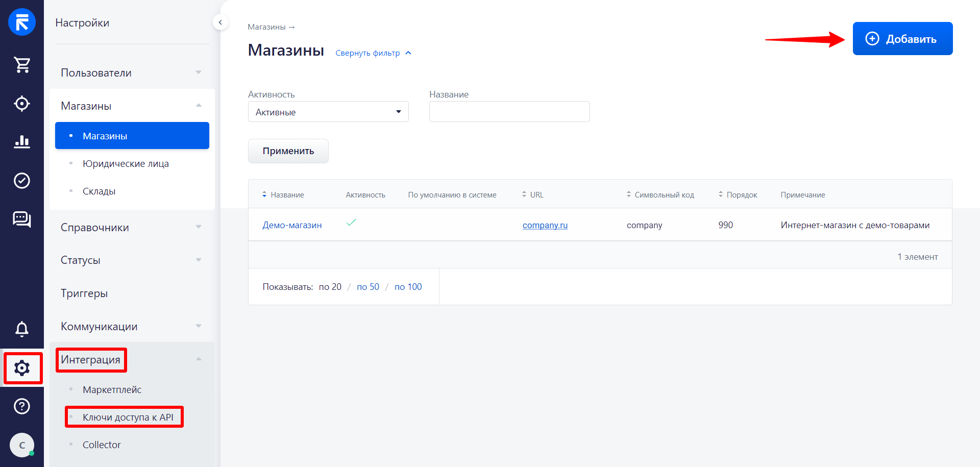Expand the Пользователи menu section
This screenshot has height=467, width=980.
point(132,73)
